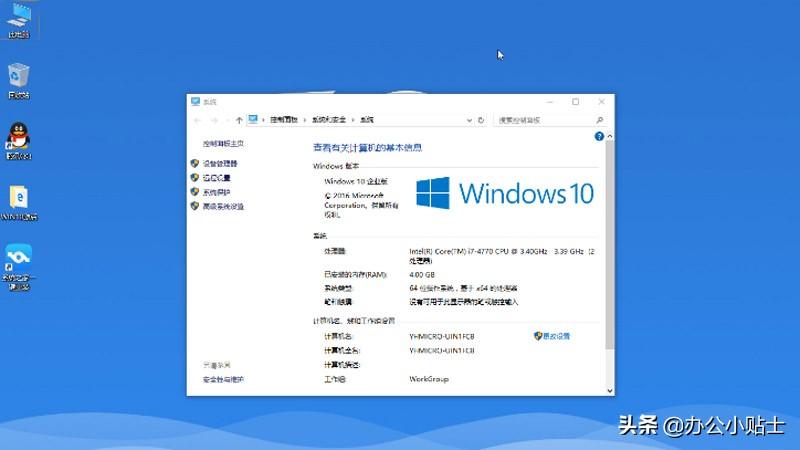800x450 pixels.
Task: Click the vertical scrollbar thumb in the System window
Action: tap(610, 245)
